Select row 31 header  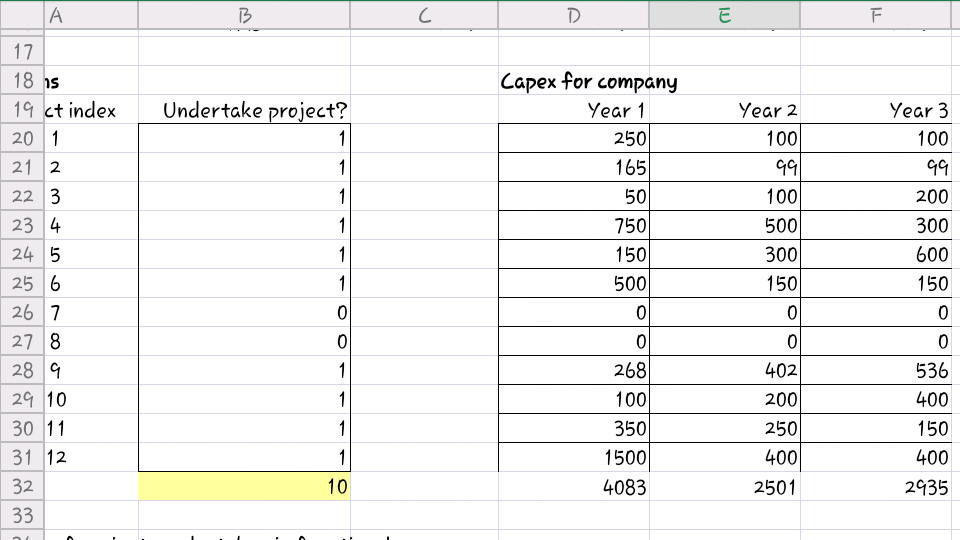click(x=22, y=457)
